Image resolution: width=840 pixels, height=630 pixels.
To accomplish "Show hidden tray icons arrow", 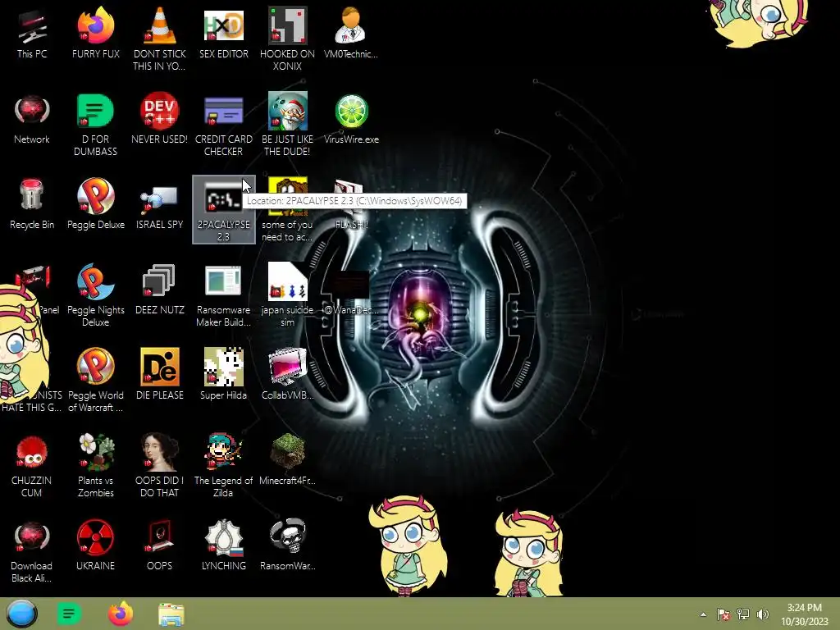I will pos(703,614).
